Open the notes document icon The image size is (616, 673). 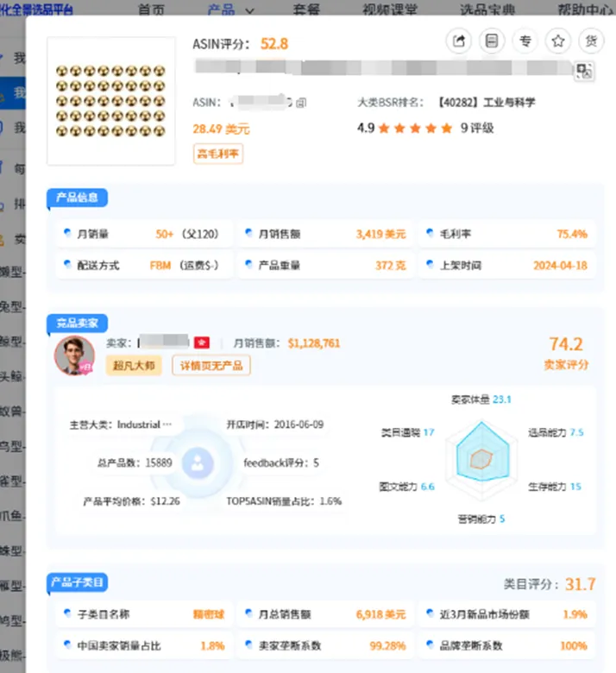492,41
